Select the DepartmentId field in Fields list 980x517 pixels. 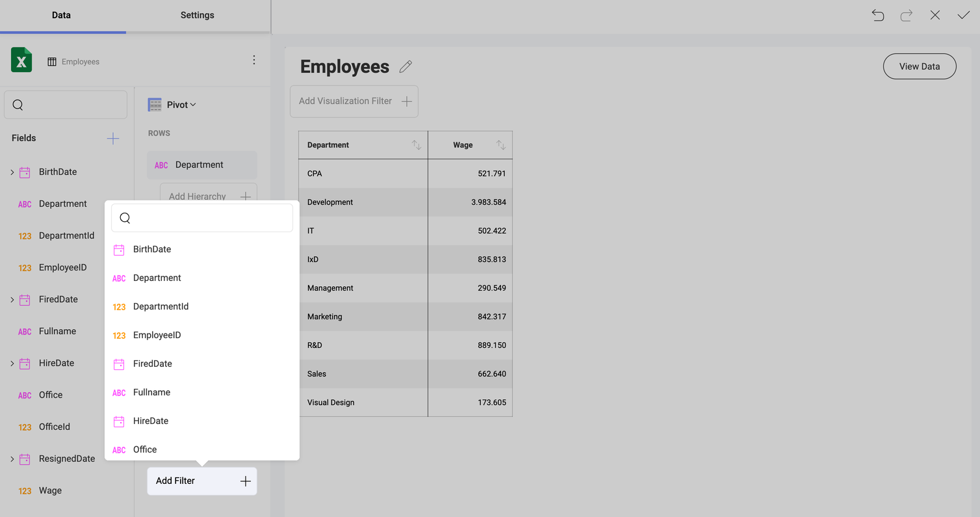click(x=68, y=236)
